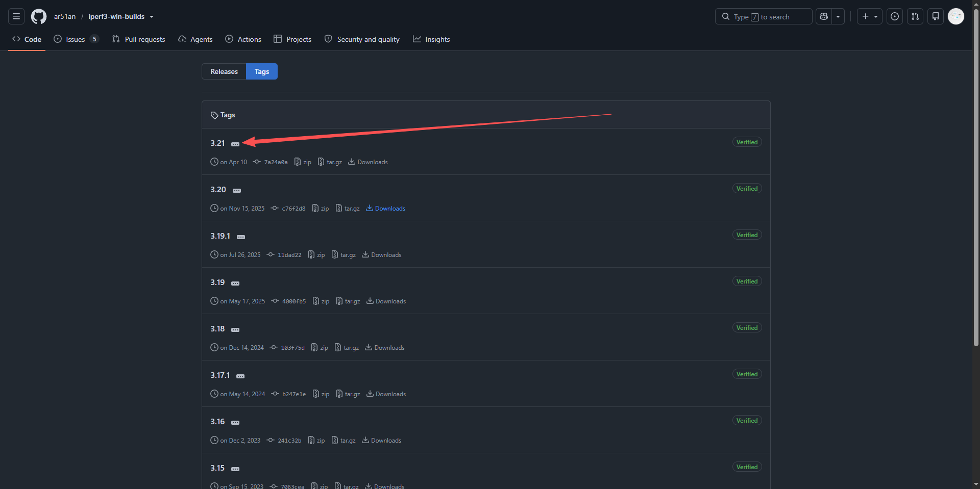Expand the 3.17.1 tag message ellipsis
This screenshot has width=980, height=489.
coord(240,376)
